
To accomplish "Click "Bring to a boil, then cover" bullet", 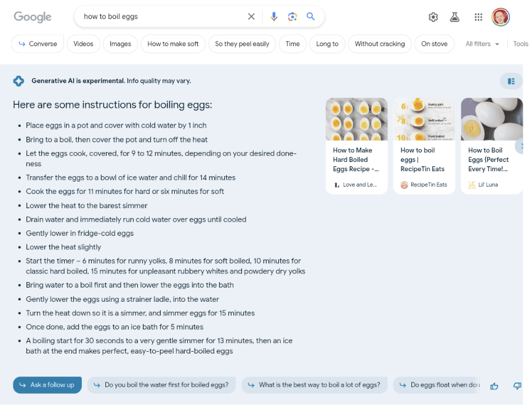I will (117, 140).
